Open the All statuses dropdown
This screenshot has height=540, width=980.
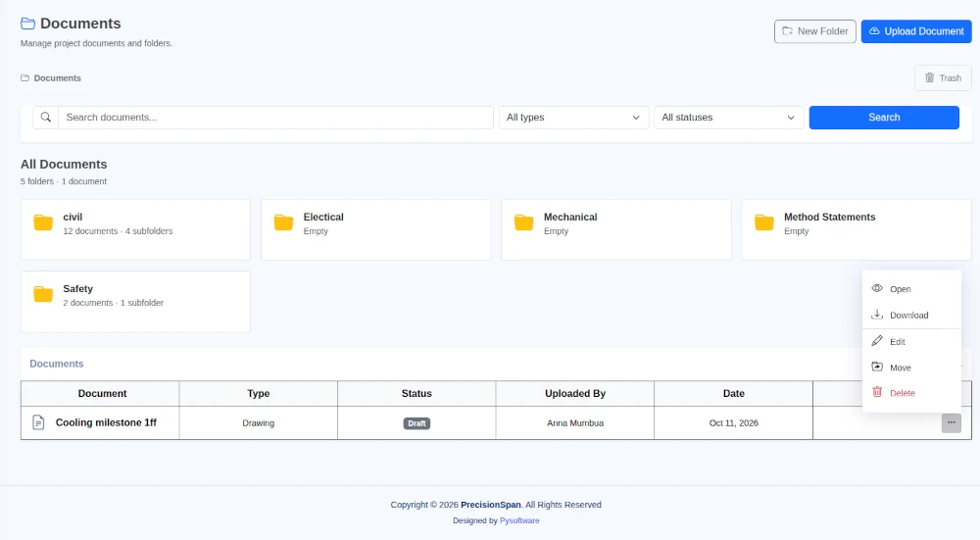[728, 118]
